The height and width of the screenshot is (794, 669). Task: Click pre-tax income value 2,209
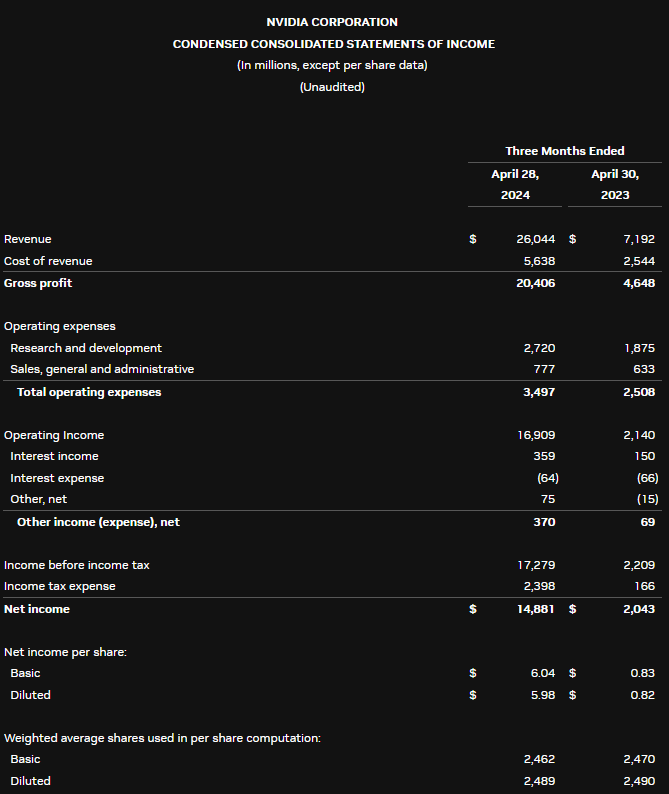coord(639,565)
